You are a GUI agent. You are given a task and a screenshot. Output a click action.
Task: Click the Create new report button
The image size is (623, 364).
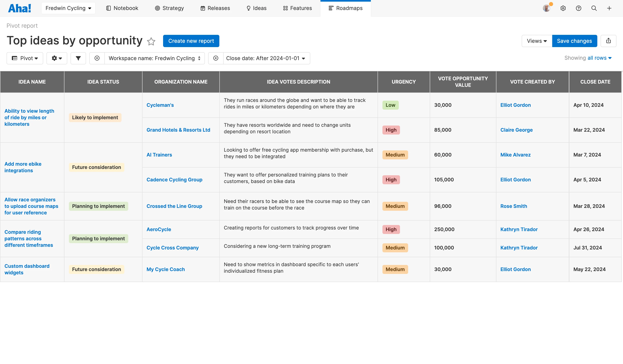191,41
